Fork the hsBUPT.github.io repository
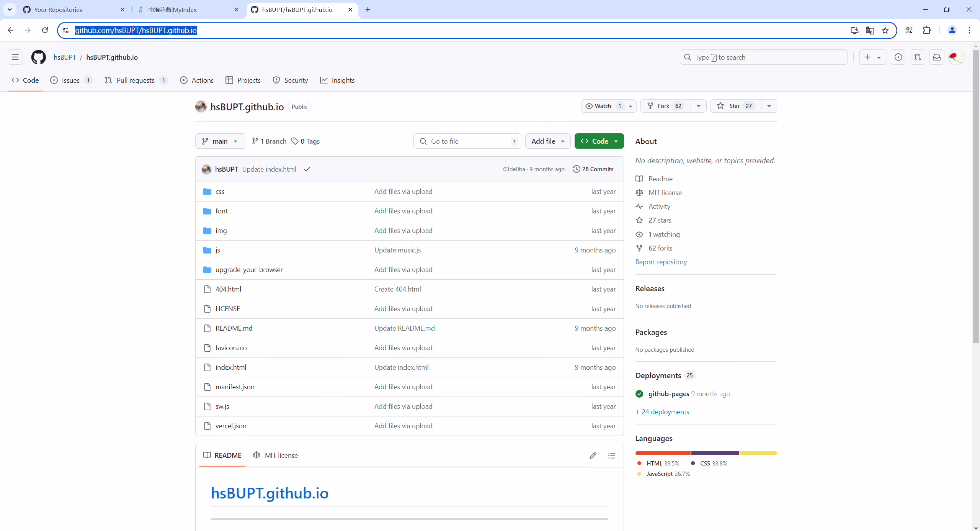Image resolution: width=980 pixels, height=531 pixels. pyautogui.click(x=666, y=106)
